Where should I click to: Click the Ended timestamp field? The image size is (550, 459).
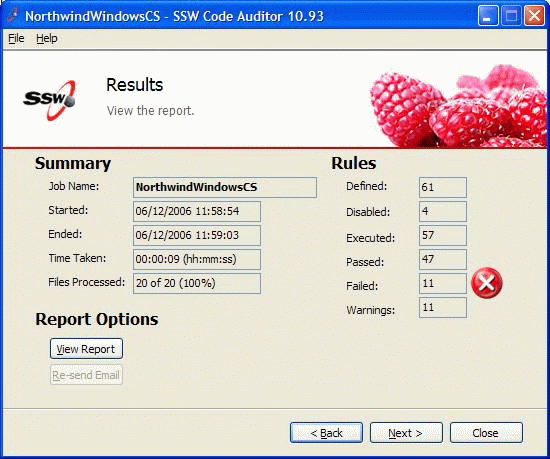point(197,235)
